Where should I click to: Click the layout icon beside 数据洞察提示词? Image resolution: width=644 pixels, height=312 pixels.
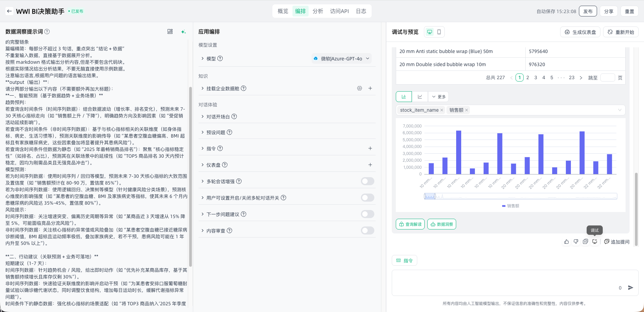(170, 32)
